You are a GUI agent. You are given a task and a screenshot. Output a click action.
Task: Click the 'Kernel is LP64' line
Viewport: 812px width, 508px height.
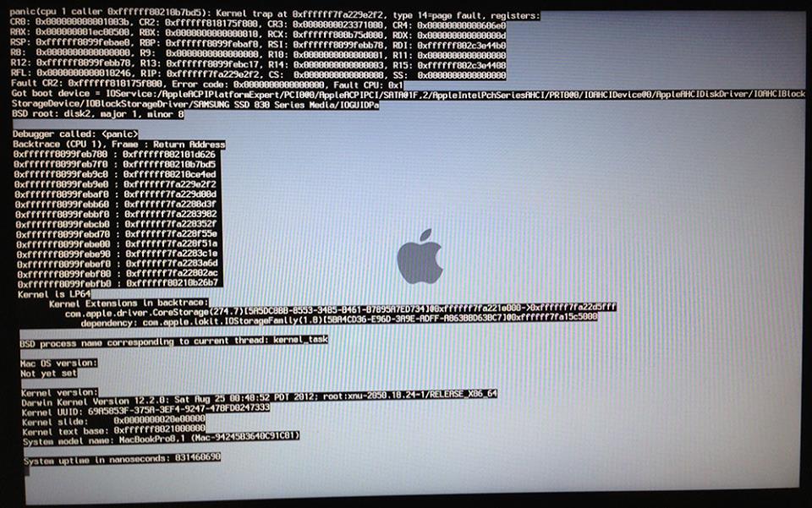[x=54, y=294]
